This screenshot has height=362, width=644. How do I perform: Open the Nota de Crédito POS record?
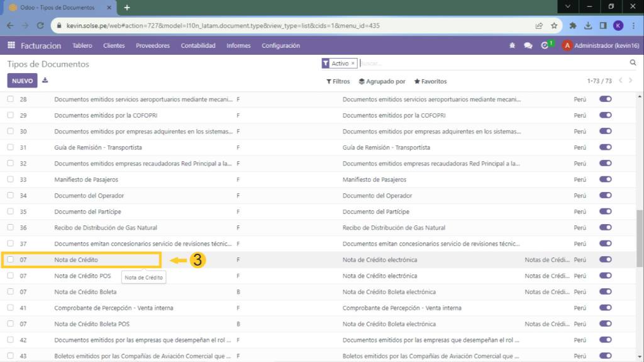coord(82,276)
